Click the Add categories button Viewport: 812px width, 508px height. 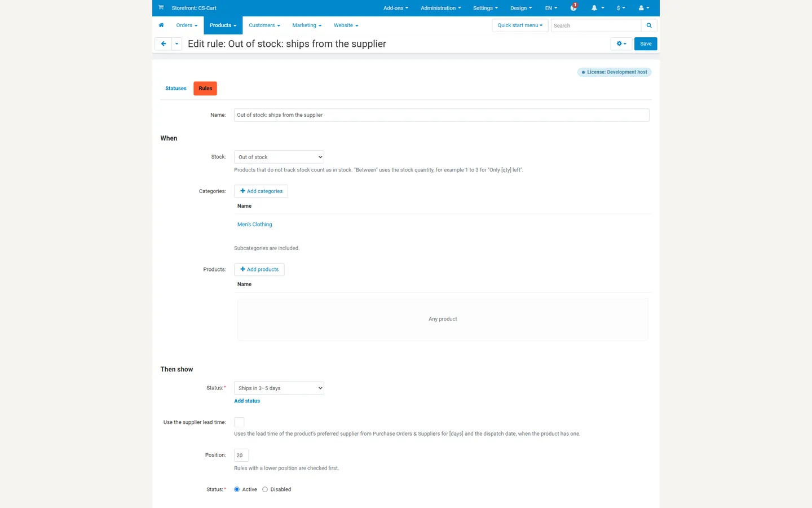click(x=261, y=191)
